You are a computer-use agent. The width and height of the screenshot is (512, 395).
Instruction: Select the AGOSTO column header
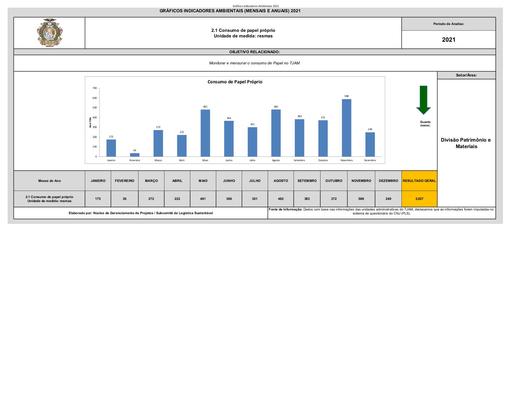click(x=281, y=181)
